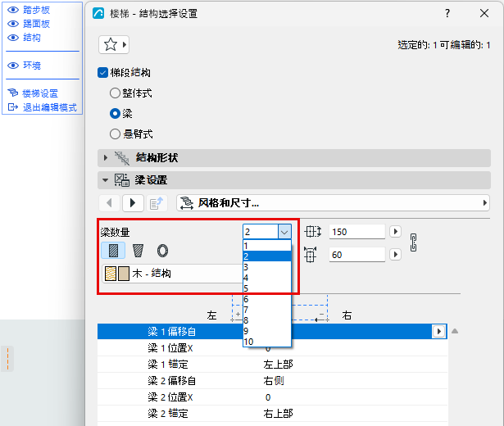Toggle the 梯段结构 checkbox
Image resolution: width=504 pixels, height=426 pixels.
click(102, 73)
